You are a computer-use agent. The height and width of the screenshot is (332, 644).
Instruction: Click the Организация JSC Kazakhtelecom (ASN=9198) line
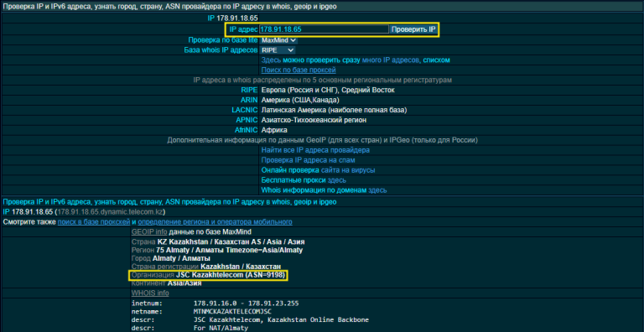(208, 275)
